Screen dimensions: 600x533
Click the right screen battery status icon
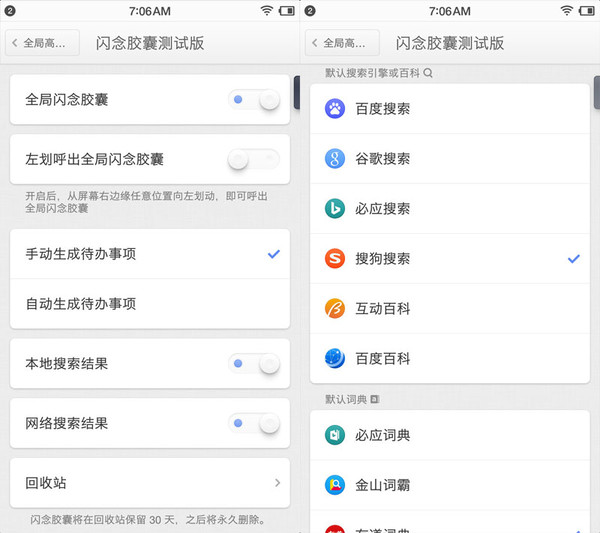coord(587,11)
